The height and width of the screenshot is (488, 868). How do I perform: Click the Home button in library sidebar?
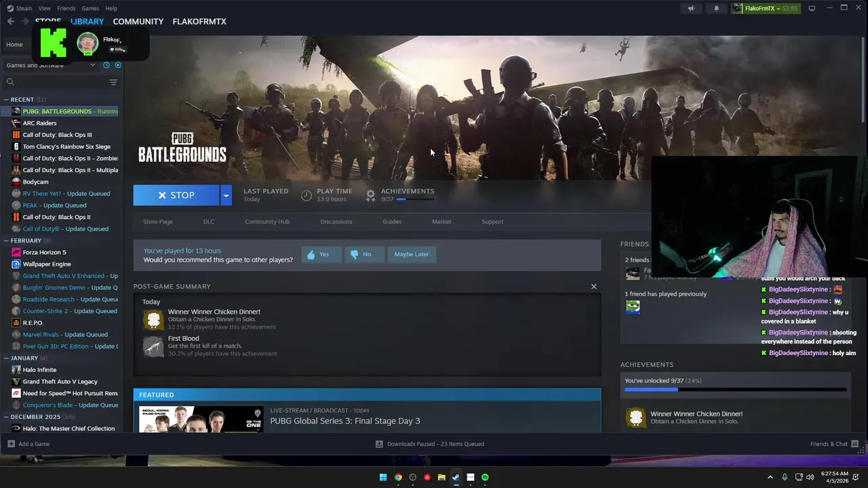tap(14, 45)
